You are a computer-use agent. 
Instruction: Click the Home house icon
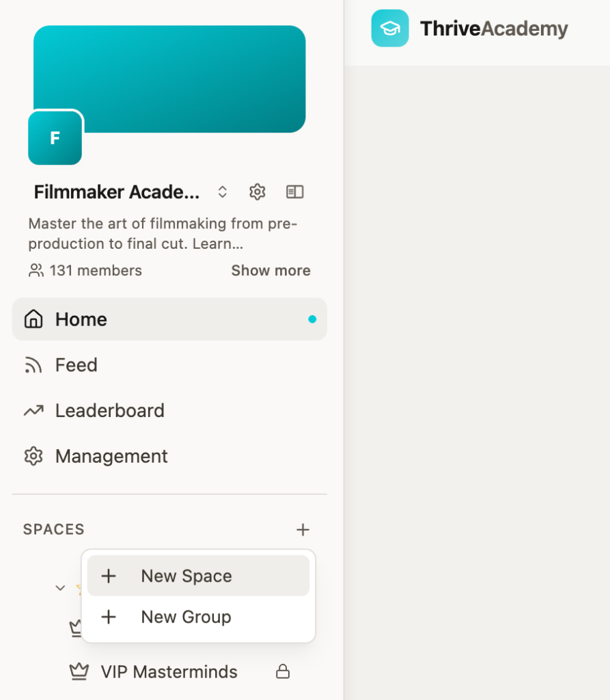coord(33,319)
